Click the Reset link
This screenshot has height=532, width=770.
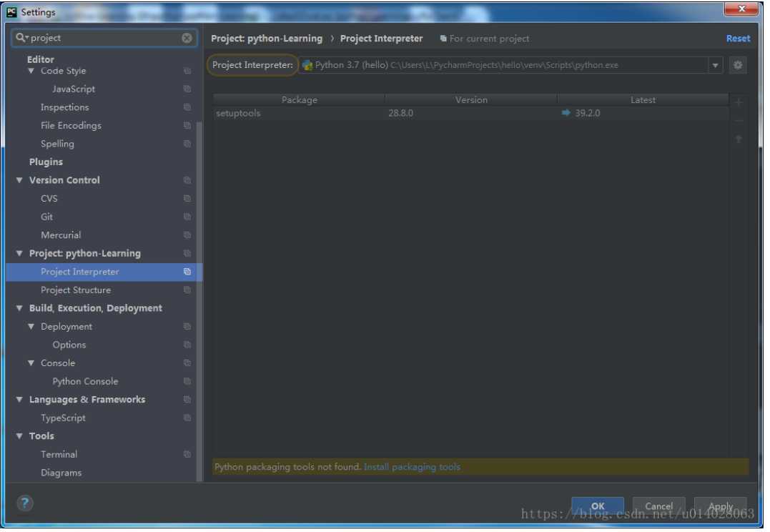[738, 39]
